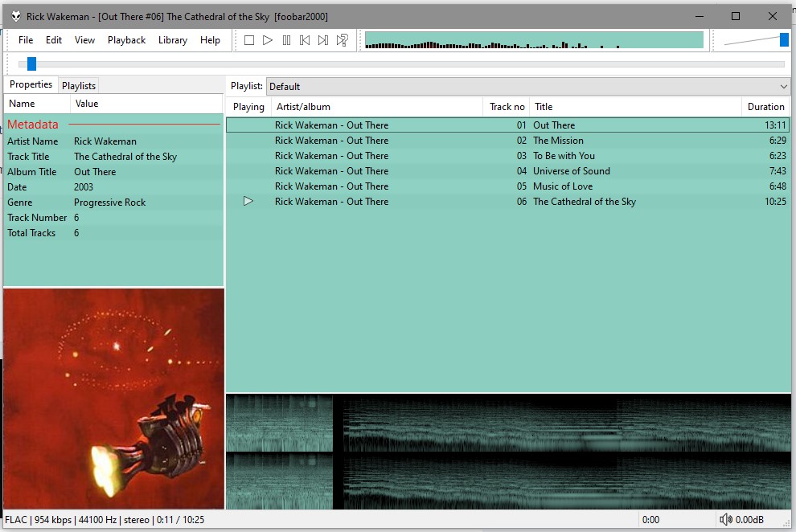The width and height of the screenshot is (796, 532).
Task: Click the volume slider handle
Action: [x=784, y=40]
